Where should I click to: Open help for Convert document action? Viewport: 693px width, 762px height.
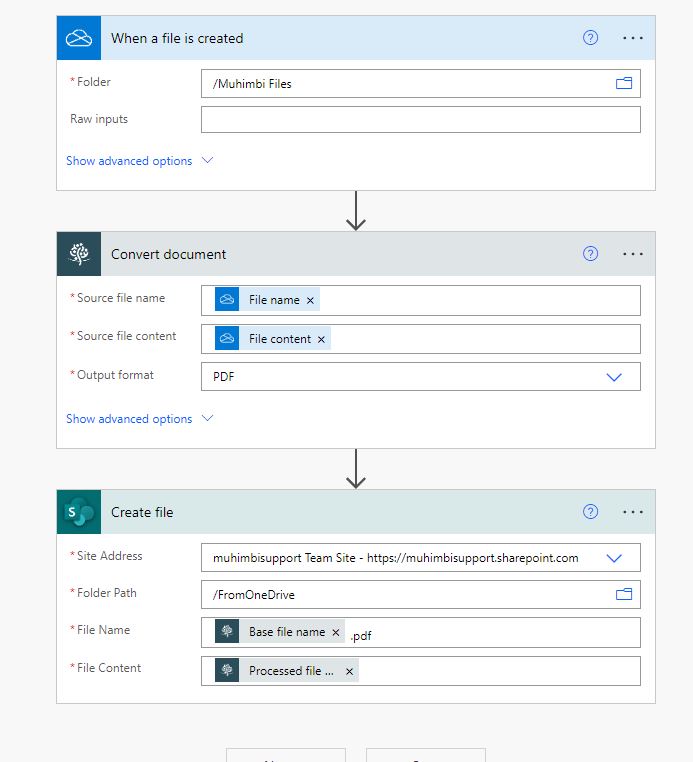coord(590,254)
